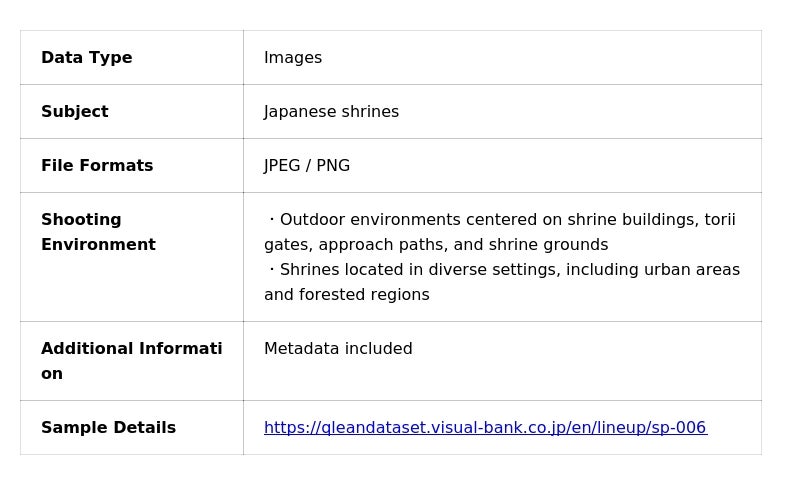The image size is (800, 485).
Task: Click the words 'torii' in the description
Action: (x=719, y=220)
